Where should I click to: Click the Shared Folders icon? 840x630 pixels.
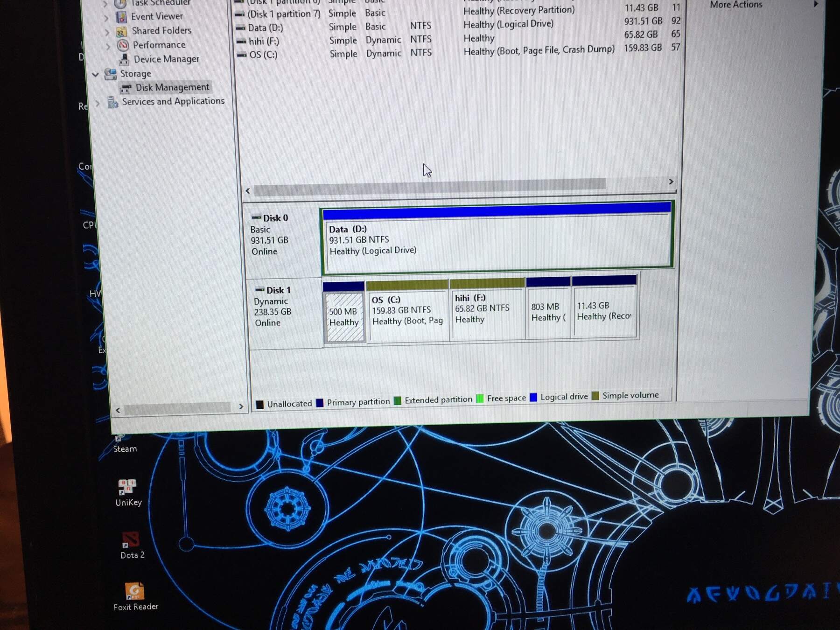121,32
